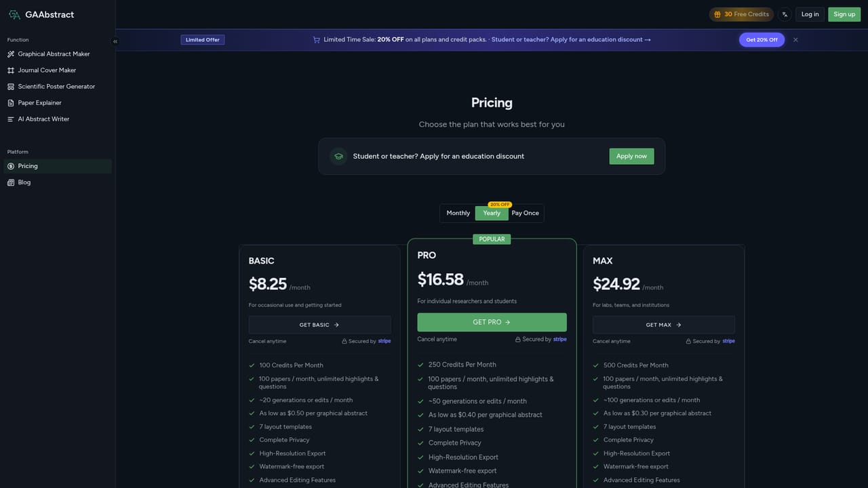Image resolution: width=868 pixels, height=488 pixels.
Task: Click the POPULAR badge on the Pro card
Action: click(492, 239)
